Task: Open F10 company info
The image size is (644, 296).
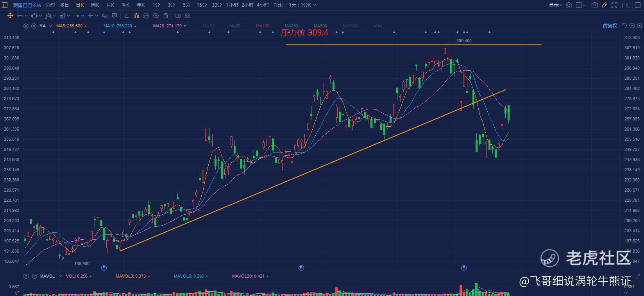Action: pos(626,5)
